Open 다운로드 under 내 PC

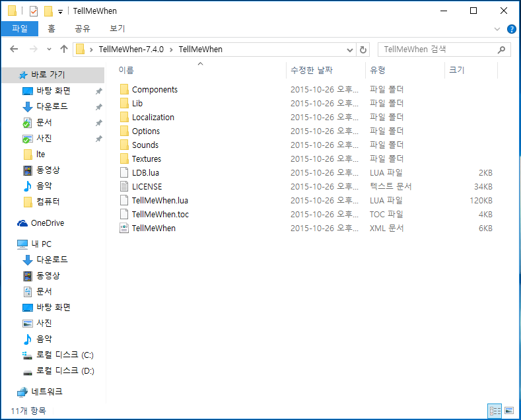coord(52,260)
